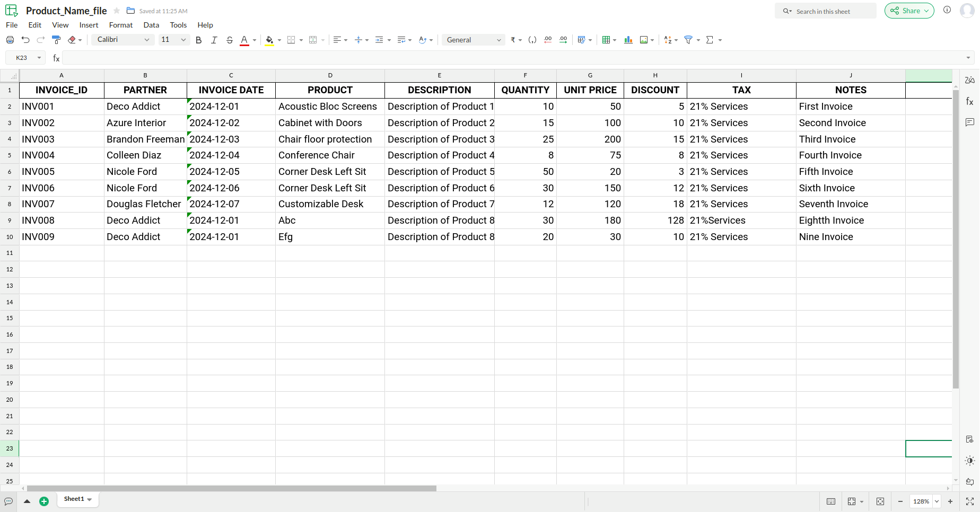Click the conditional format icon
This screenshot has width=980, height=512.
(x=581, y=40)
